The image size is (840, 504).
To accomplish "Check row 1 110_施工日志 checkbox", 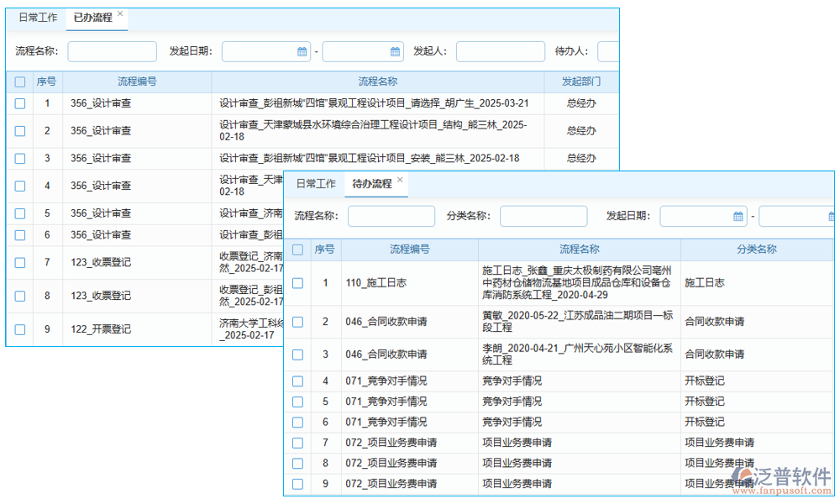I will click(x=297, y=283).
